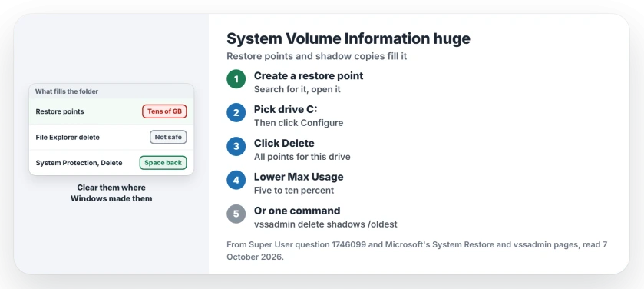Click the green "Space back" badge

pyautogui.click(x=163, y=163)
